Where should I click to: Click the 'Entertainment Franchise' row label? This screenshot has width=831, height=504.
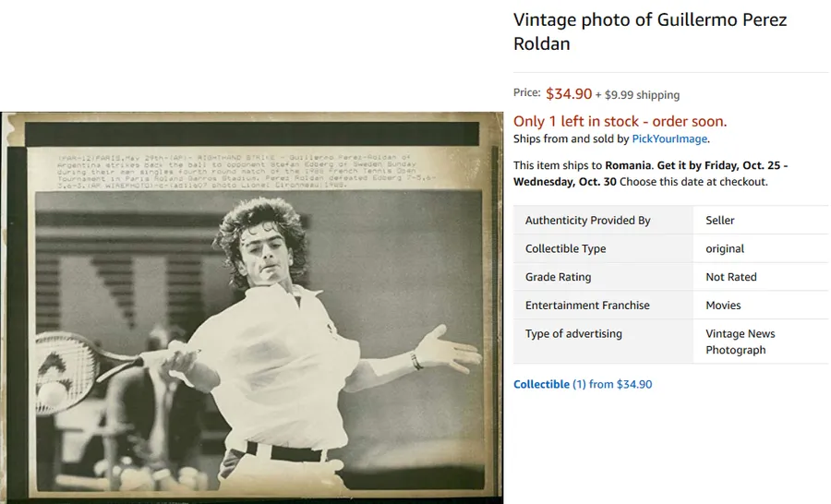tap(587, 305)
